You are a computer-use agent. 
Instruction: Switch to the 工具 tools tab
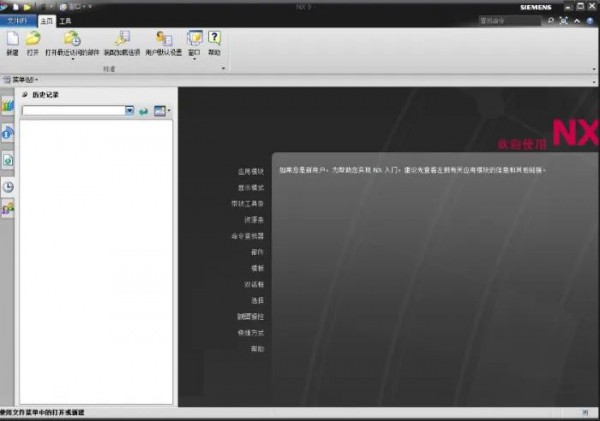65,21
